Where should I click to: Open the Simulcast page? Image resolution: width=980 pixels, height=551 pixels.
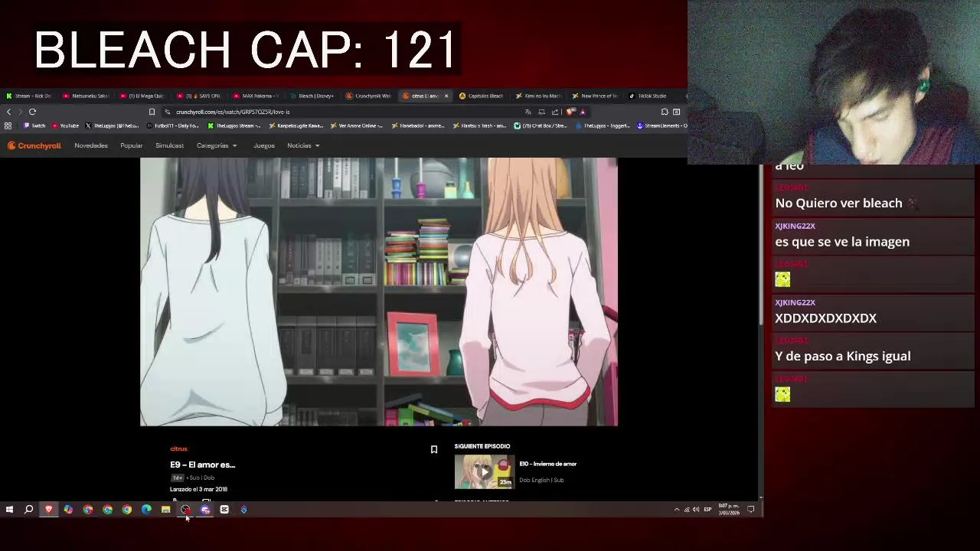tap(169, 145)
